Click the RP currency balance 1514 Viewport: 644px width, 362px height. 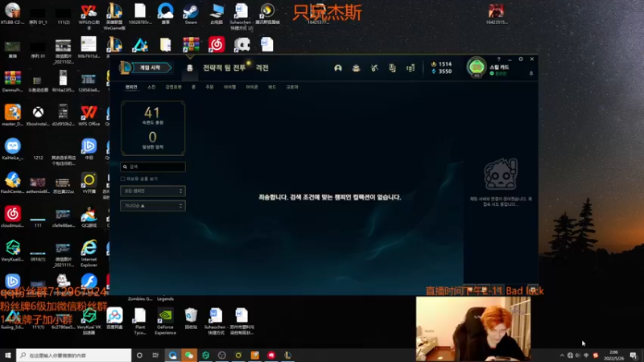click(441, 64)
